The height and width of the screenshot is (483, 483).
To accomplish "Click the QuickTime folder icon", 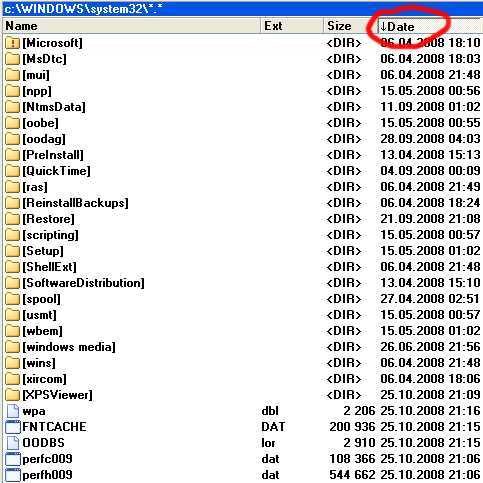I will click(x=13, y=171).
